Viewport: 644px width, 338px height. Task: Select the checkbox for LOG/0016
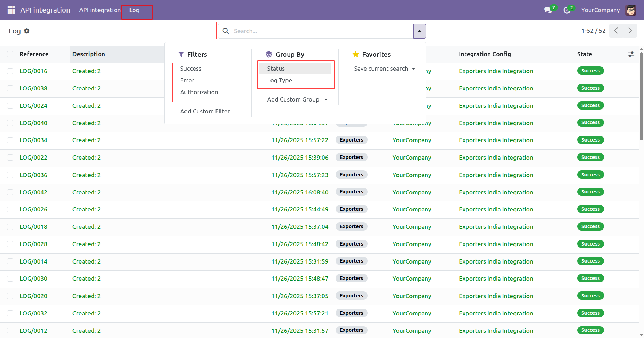coord(10,71)
